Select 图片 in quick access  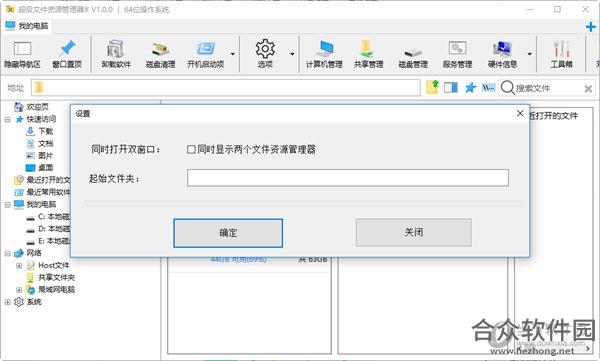(46, 155)
